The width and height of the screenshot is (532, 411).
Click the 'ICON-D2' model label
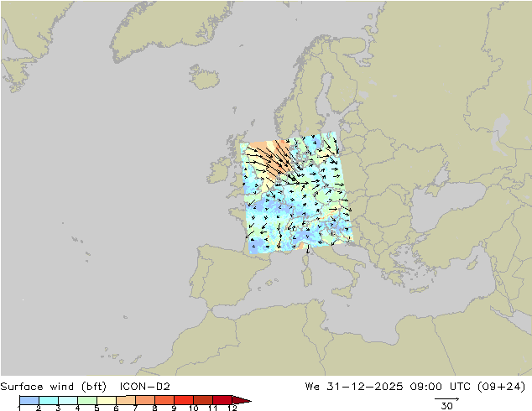[x=145, y=387]
